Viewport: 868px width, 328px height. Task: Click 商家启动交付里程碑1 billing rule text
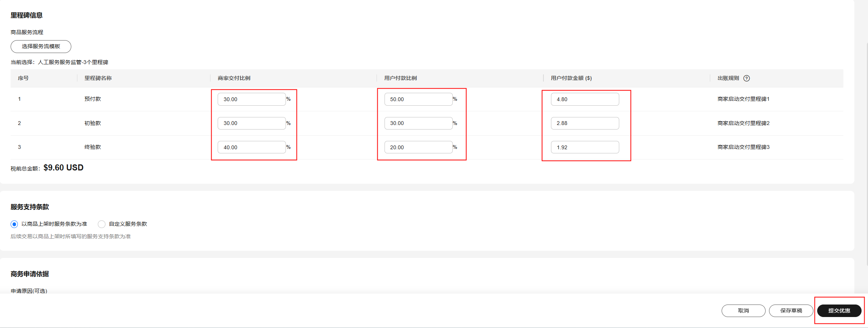(743, 99)
